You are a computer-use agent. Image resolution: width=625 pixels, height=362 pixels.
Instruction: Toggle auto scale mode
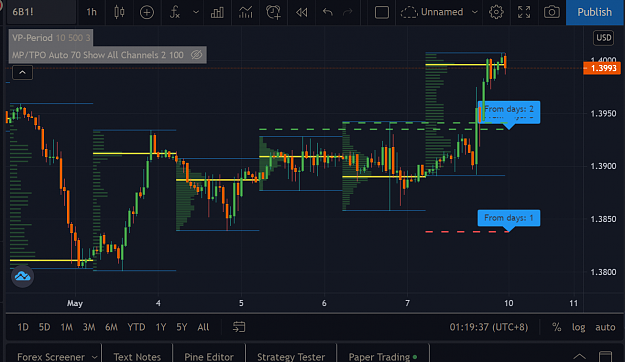[605, 327]
